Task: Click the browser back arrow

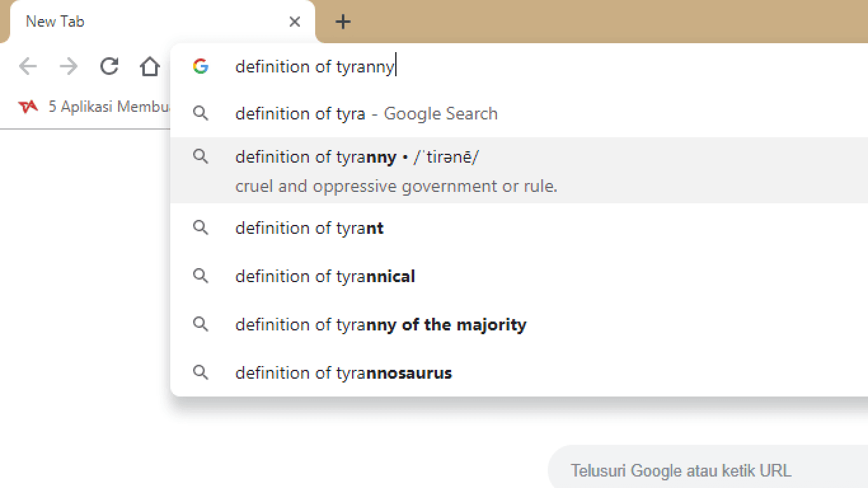Action: [28, 66]
